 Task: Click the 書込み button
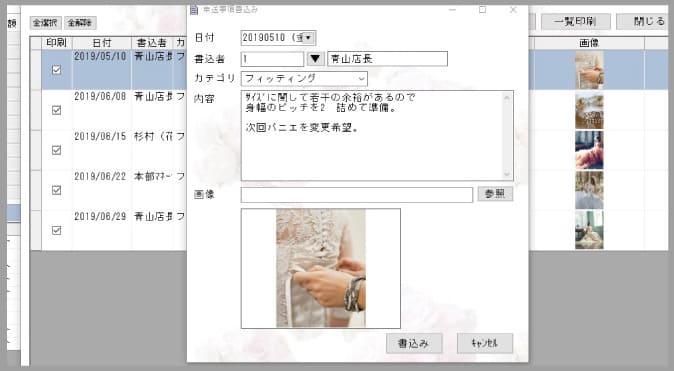[x=414, y=343]
